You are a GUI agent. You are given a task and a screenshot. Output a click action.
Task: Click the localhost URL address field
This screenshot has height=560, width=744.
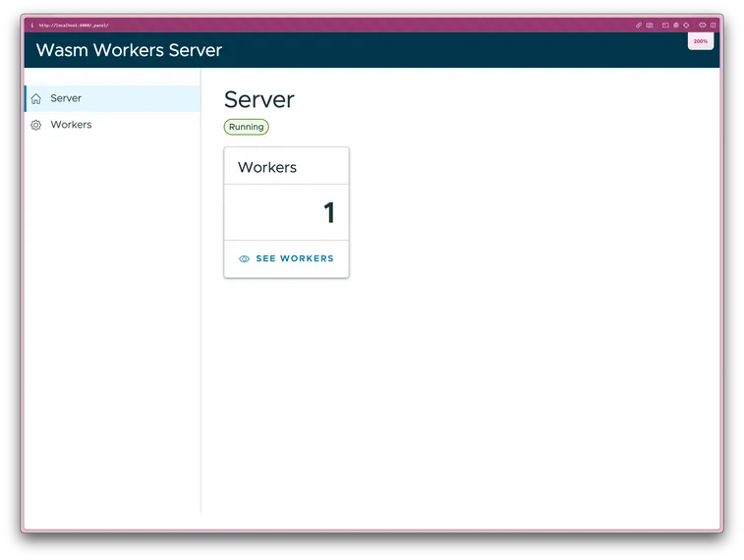point(74,25)
